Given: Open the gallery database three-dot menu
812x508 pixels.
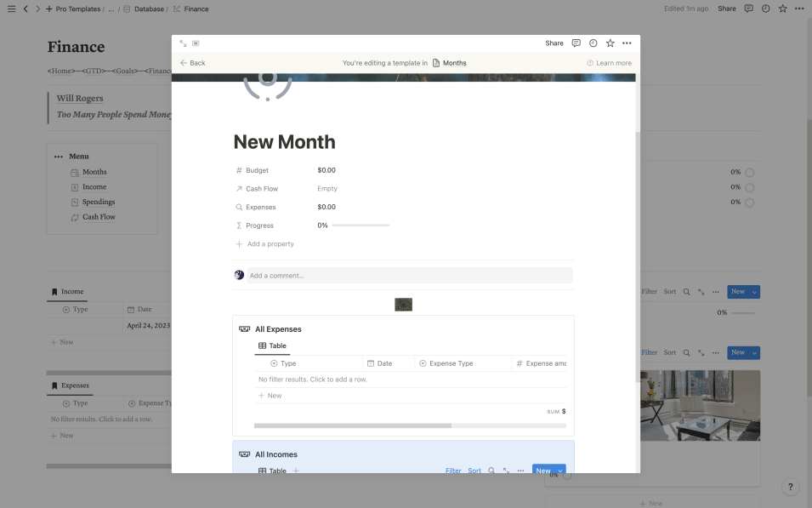Looking at the screenshot, I should pos(716,352).
